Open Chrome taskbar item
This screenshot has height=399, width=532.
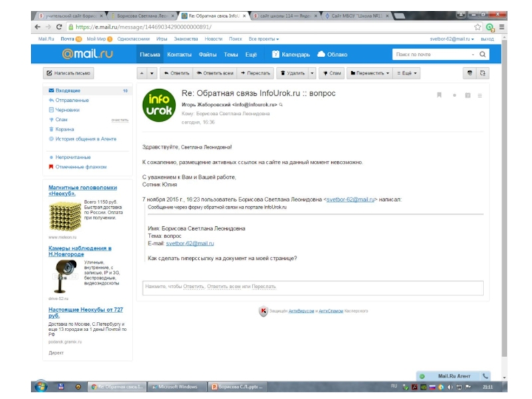pyautogui.click(x=118, y=386)
